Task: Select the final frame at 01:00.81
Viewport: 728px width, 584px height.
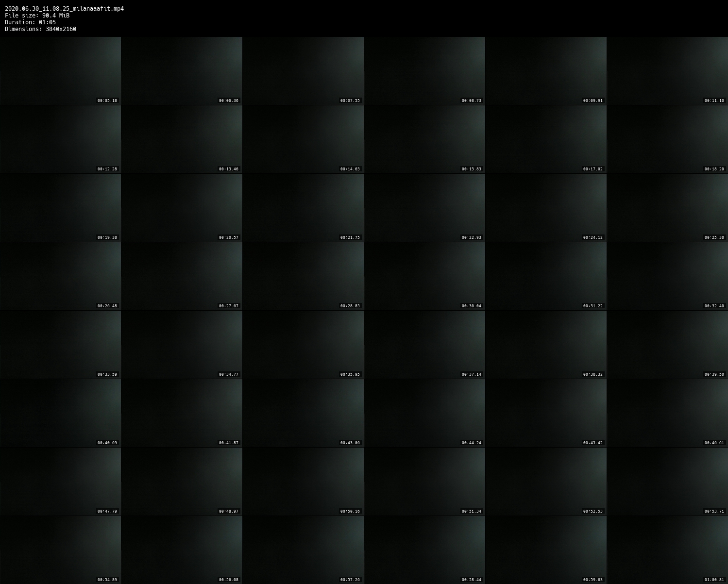Action: (x=667, y=550)
